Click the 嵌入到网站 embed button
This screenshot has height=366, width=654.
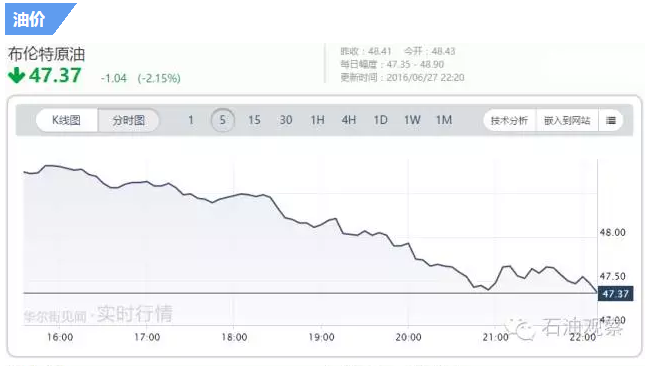pos(567,120)
